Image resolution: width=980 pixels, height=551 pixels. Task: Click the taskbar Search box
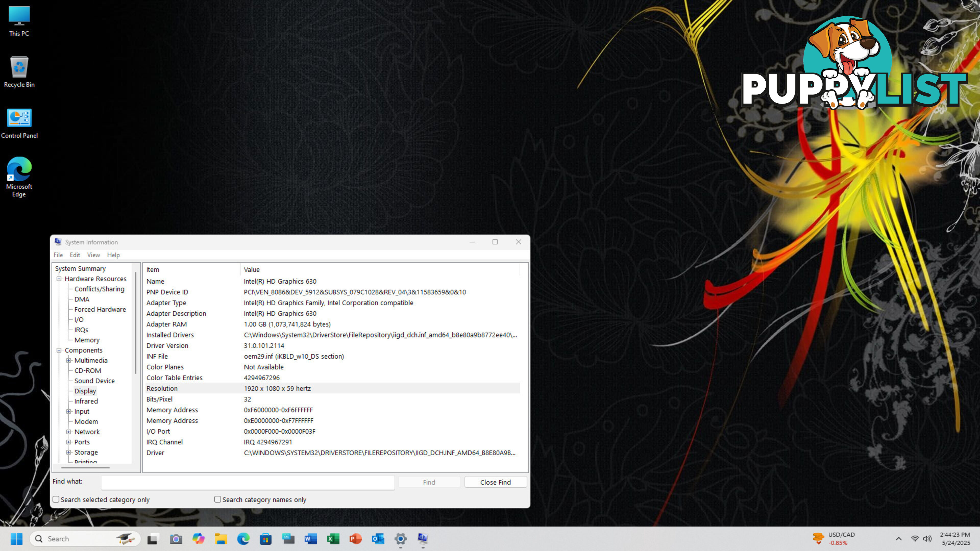(x=85, y=539)
